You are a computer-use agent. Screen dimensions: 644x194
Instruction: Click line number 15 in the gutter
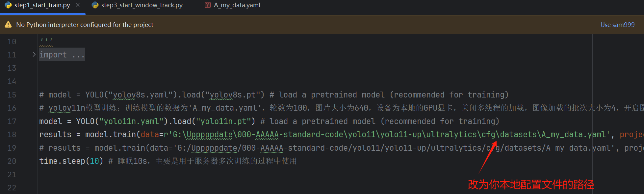click(x=12, y=95)
